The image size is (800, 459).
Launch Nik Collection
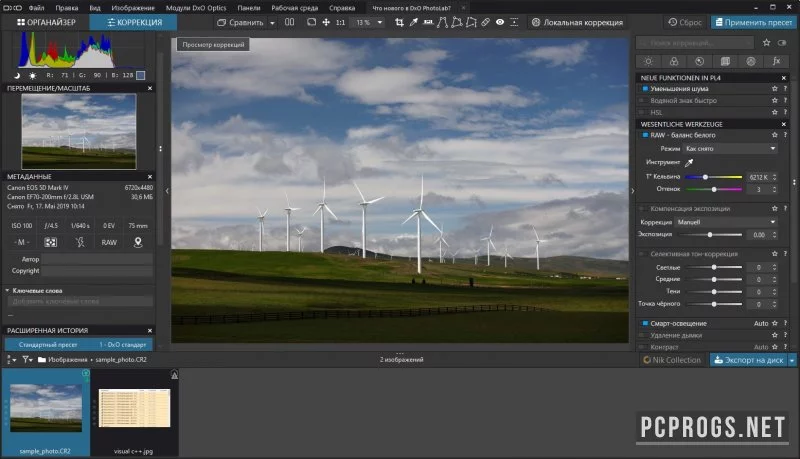click(x=672, y=360)
